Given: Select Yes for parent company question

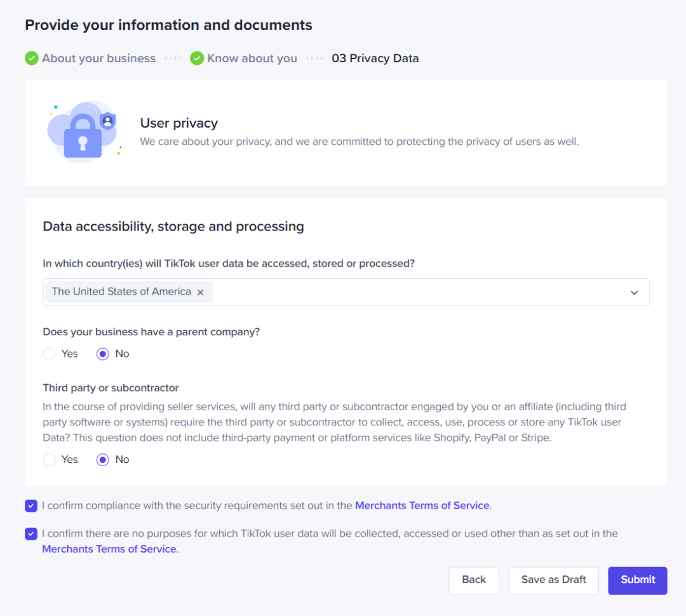Looking at the screenshot, I should click(x=49, y=354).
